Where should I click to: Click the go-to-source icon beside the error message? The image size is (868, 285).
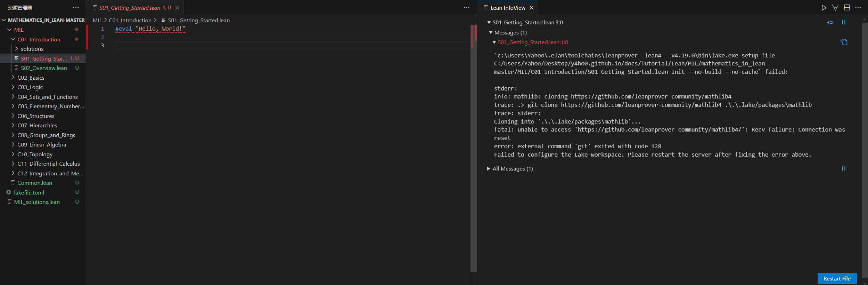(844, 42)
